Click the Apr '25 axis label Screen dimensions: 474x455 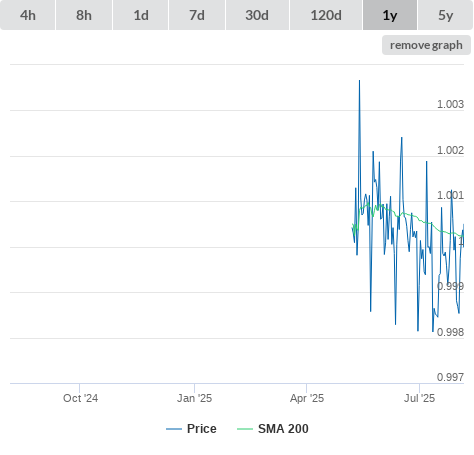pyautogui.click(x=307, y=398)
